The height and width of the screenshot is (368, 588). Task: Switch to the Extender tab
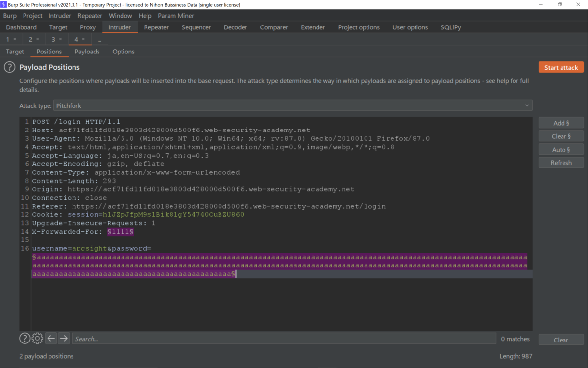click(313, 27)
